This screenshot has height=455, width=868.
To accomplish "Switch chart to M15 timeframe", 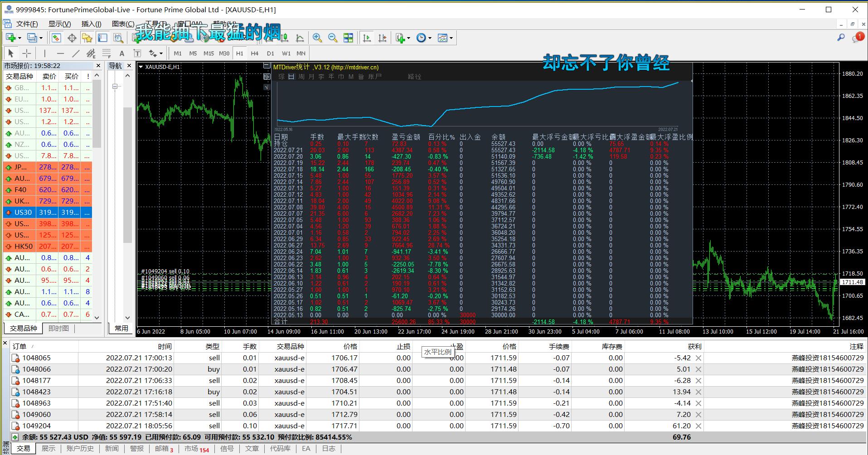I will (209, 53).
